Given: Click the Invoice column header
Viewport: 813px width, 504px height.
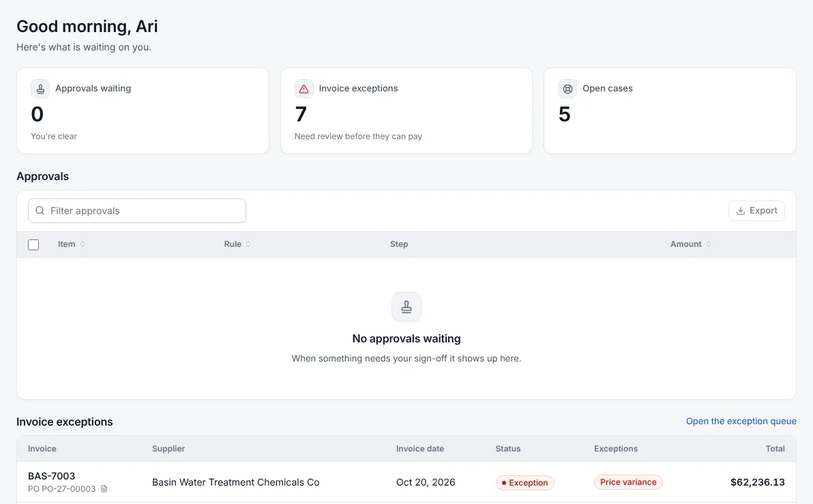Looking at the screenshot, I should pyautogui.click(x=42, y=449).
